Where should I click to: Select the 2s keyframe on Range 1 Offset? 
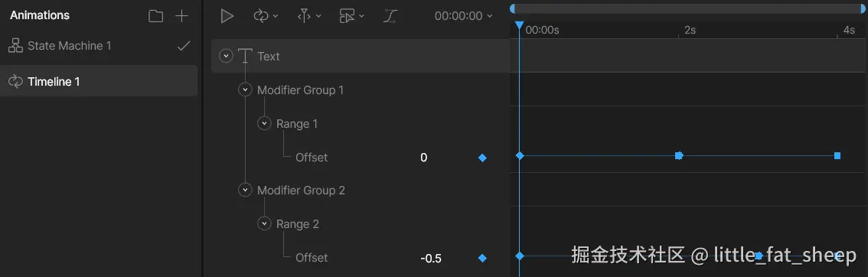point(679,156)
